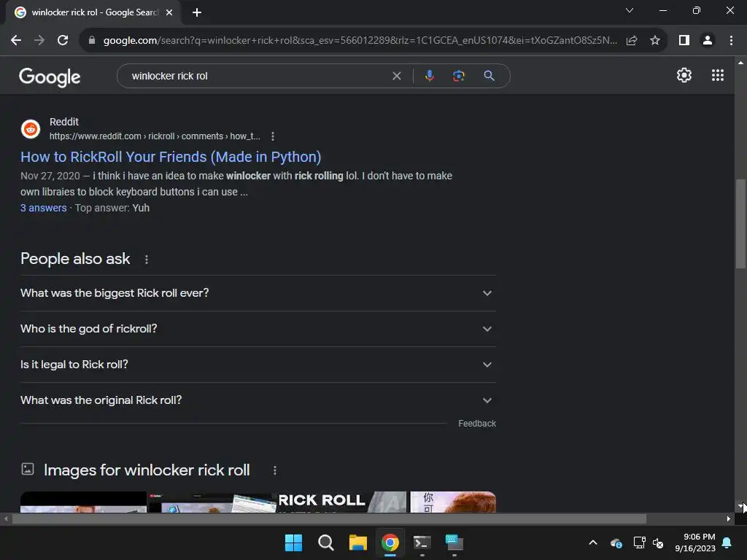Go to the Google homepage via logo
This screenshot has width=747, height=560.
click(50, 77)
